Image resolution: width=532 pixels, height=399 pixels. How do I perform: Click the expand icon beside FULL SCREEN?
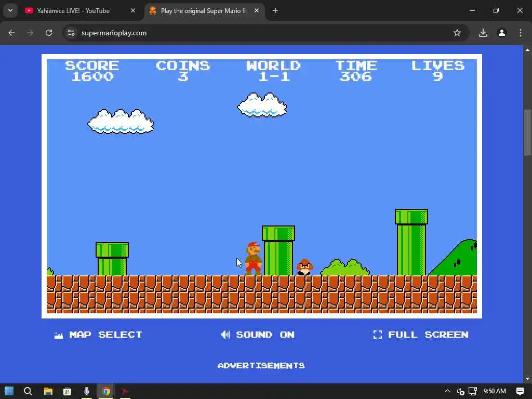pyautogui.click(x=377, y=335)
